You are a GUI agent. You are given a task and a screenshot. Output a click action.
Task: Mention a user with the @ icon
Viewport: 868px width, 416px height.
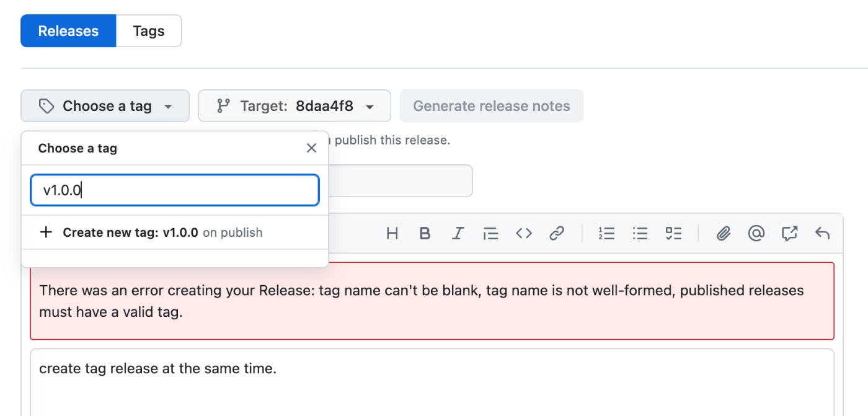click(x=756, y=233)
